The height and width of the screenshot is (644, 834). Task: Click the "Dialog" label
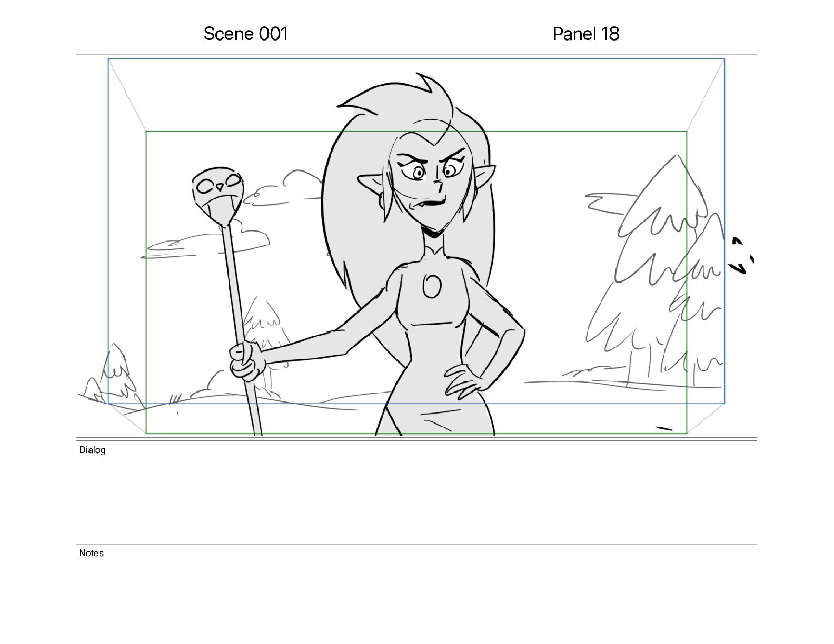tap(92, 450)
